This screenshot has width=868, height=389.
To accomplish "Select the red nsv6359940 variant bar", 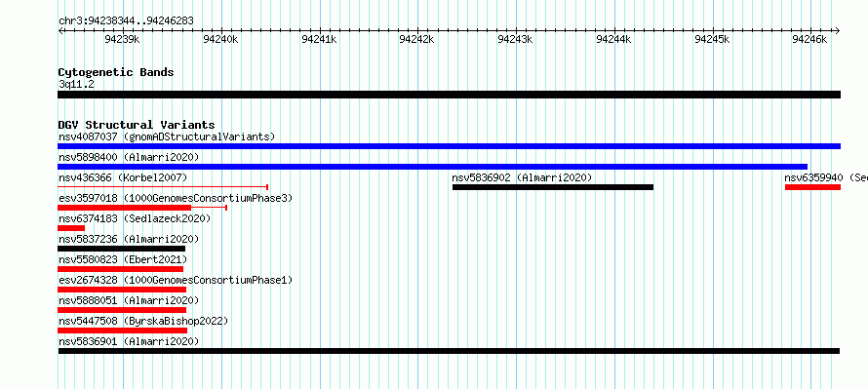I will pyautogui.click(x=812, y=187).
